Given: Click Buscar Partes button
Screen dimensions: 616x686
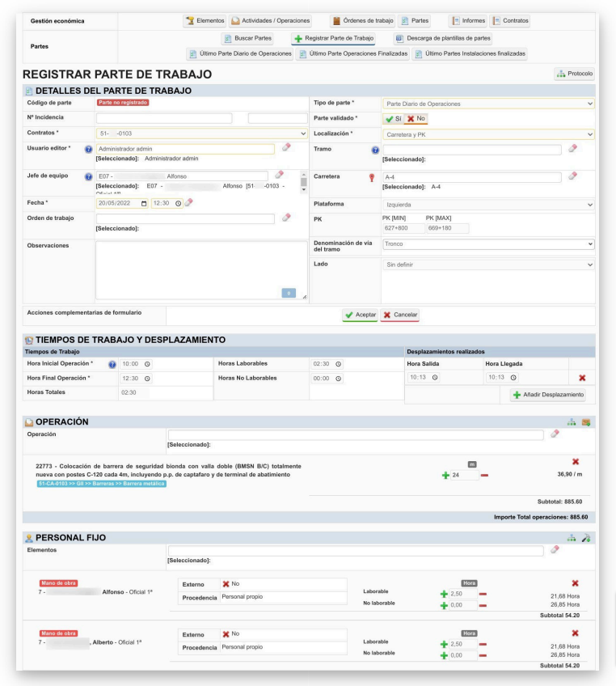Looking at the screenshot, I should pyautogui.click(x=247, y=39).
